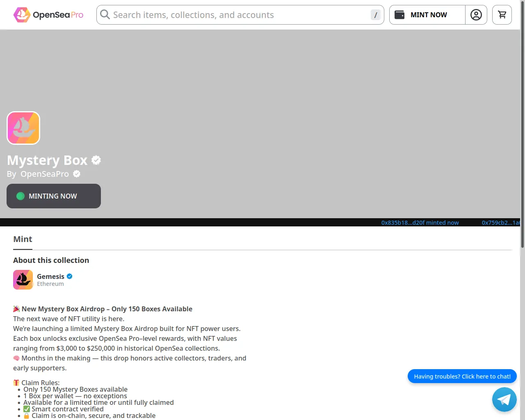Open the Gemesis collection name
This screenshot has width=525, height=420.
(50, 276)
